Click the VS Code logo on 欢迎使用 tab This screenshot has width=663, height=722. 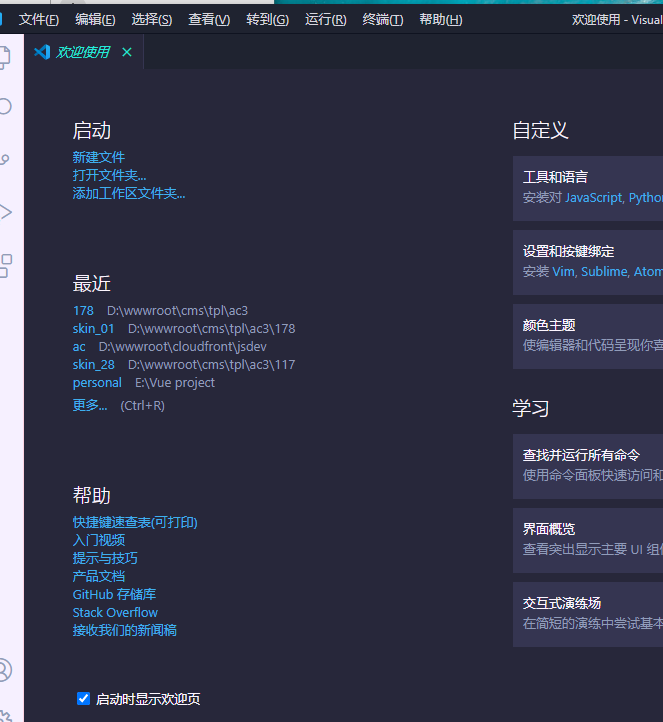(x=42, y=52)
